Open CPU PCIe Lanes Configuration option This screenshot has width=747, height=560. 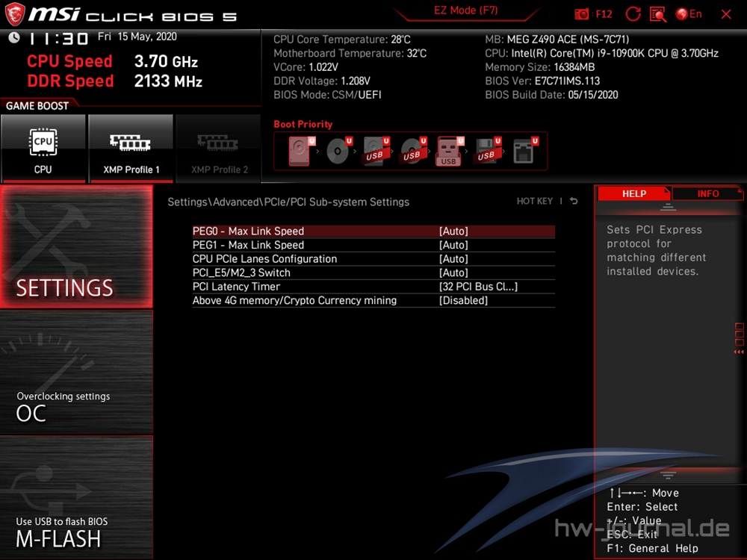pyautogui.click(x=373, y=259)
